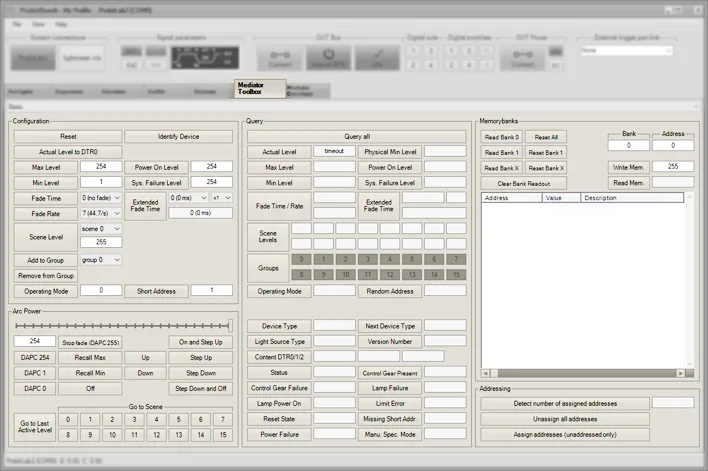Select the Mediator Toolbox tab
This screenshot has height=471, width=708.
[x=260, y=89]
